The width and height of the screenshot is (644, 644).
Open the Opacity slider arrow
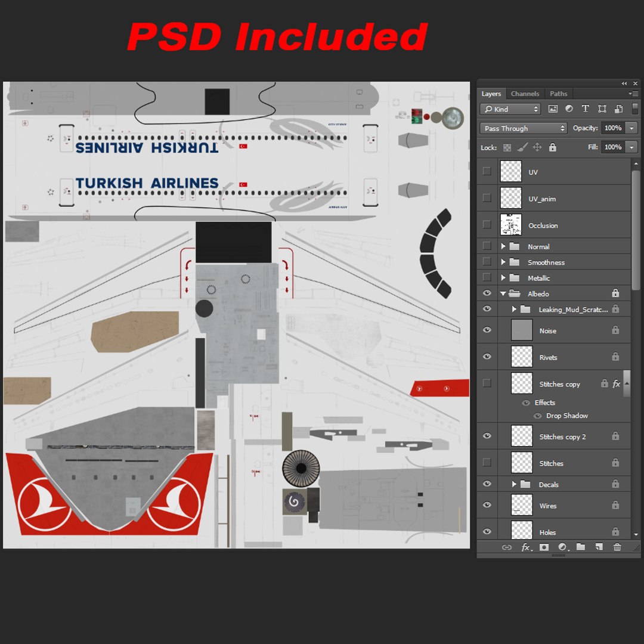coord(631,128)
